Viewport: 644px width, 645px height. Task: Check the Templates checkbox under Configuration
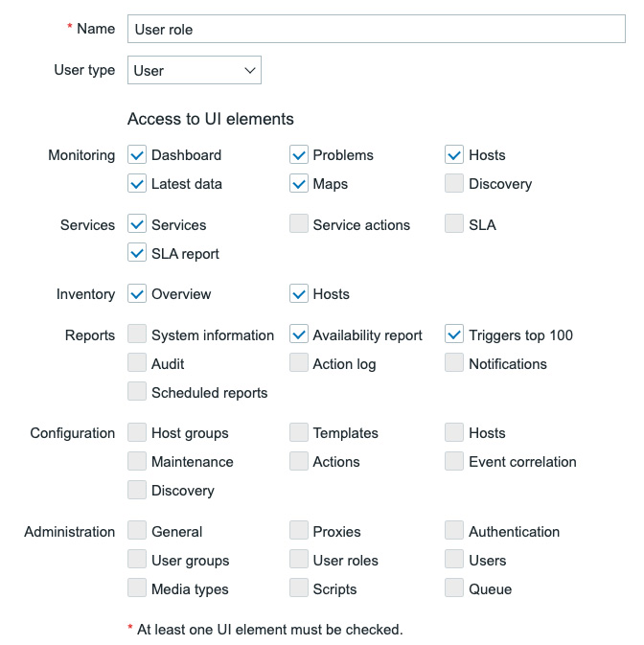pos(299,433)
